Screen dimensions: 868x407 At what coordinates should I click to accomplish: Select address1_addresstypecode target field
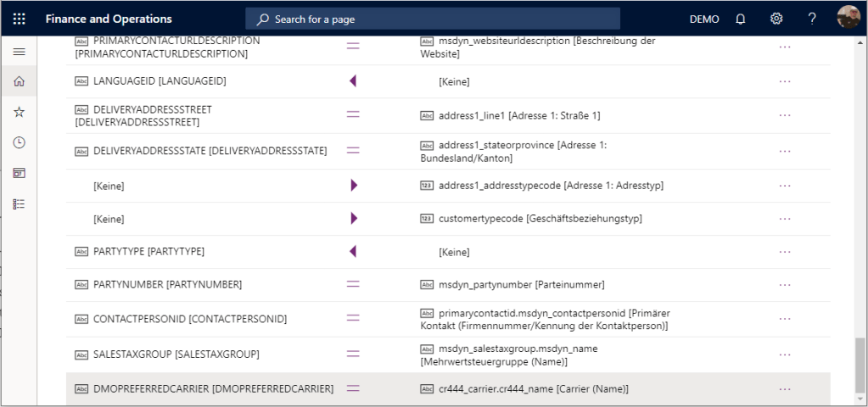tap(551, 186)
